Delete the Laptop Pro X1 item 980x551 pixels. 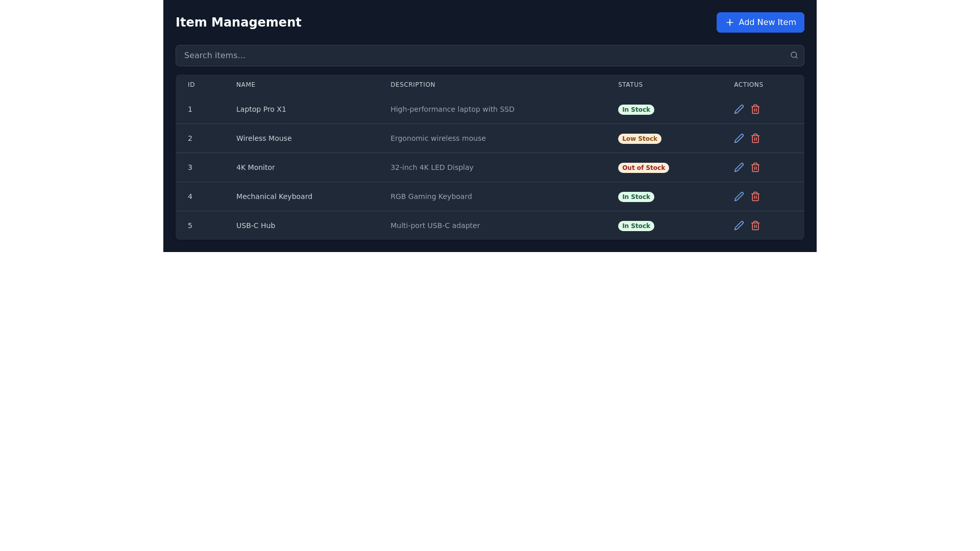pyautogui.click(x=755, y=109)
